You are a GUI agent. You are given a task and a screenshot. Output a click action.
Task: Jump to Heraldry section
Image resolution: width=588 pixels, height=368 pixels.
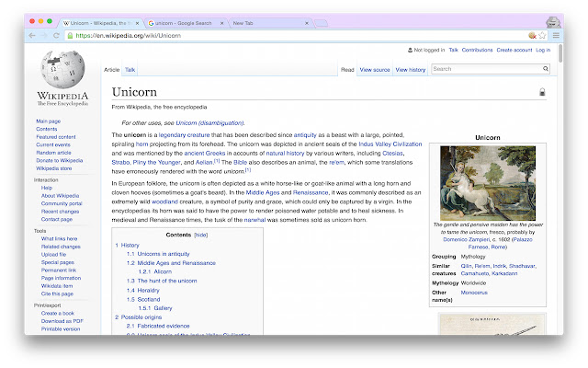pyautogui.click(x=148, y=291)
